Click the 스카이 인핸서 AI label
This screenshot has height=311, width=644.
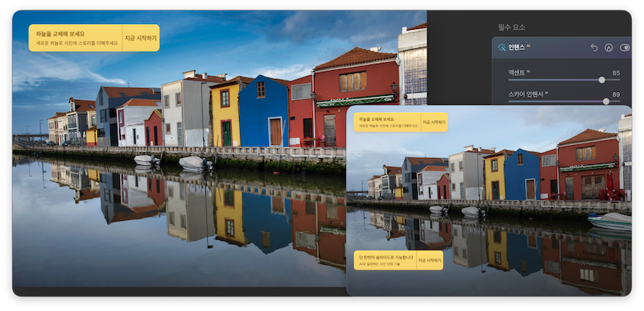click(x=528, y=94)
